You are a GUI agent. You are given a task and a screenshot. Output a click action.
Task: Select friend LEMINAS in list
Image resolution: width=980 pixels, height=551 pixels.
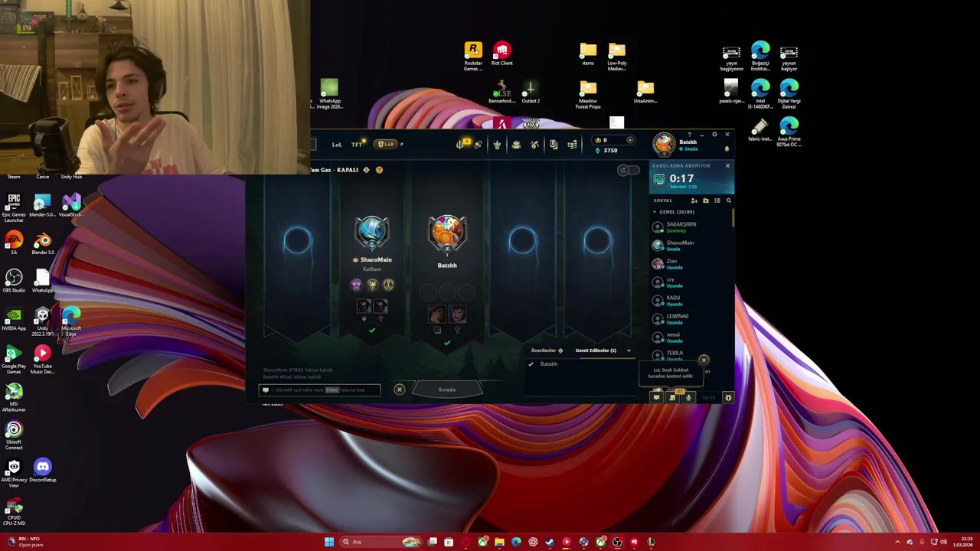point(689,319)
